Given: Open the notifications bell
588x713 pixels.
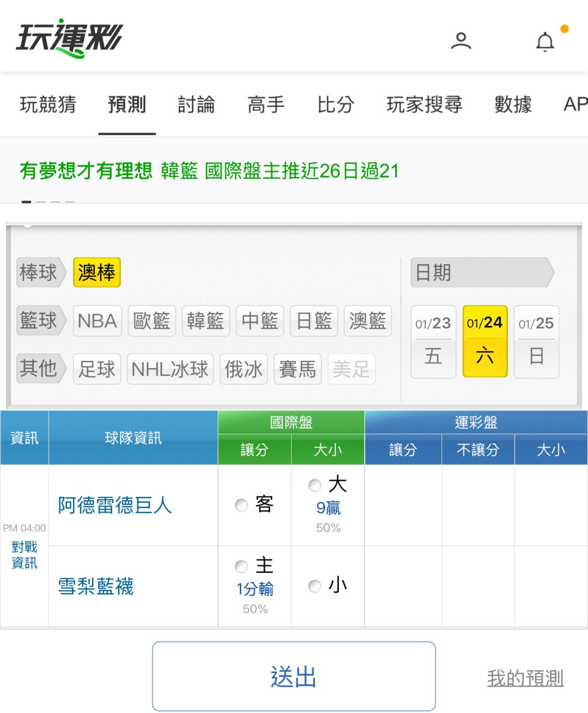Looking at the screenshot, I should click(x=545, y=41).
